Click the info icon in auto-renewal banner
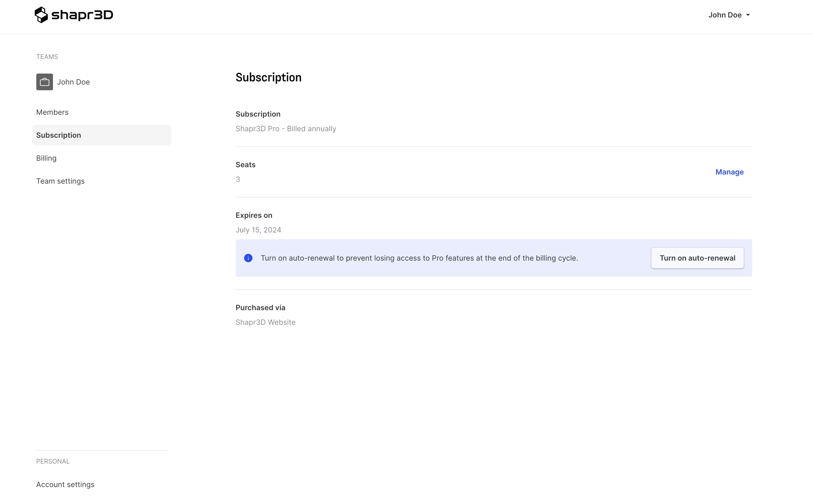Viewport: 813px width, 504px height. [248, 258]
